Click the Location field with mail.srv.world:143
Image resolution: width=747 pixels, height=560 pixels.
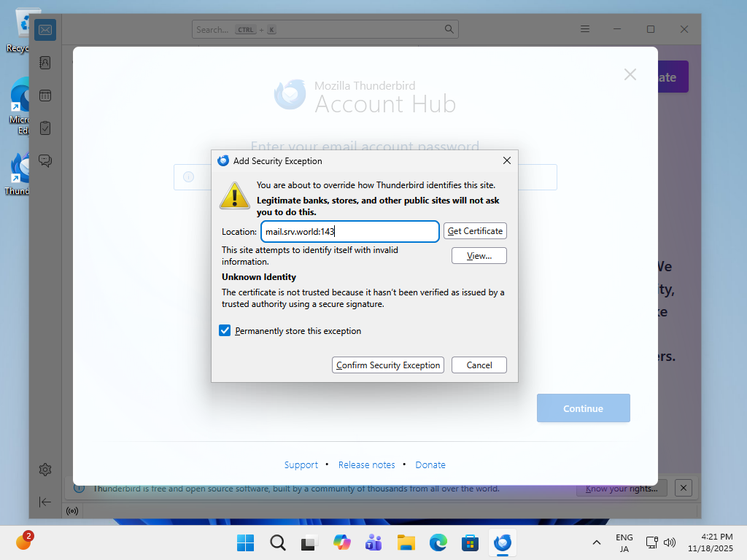349,231
